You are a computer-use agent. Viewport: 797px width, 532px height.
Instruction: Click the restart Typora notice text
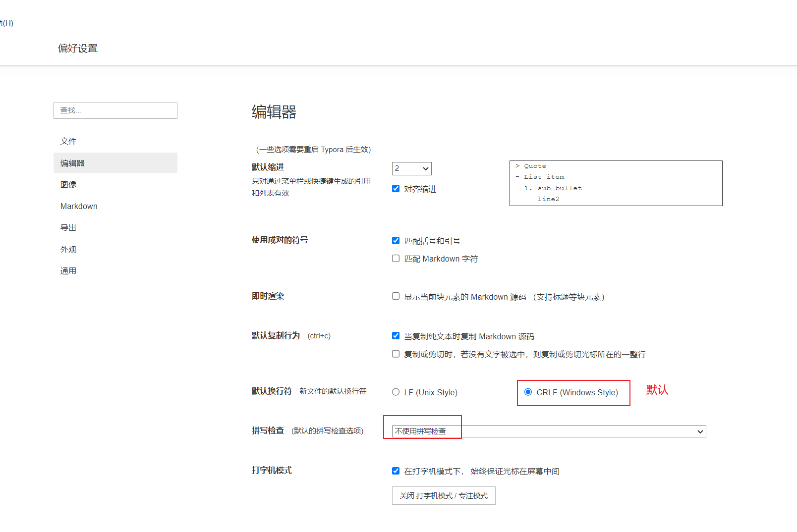[x=313, y=150]
